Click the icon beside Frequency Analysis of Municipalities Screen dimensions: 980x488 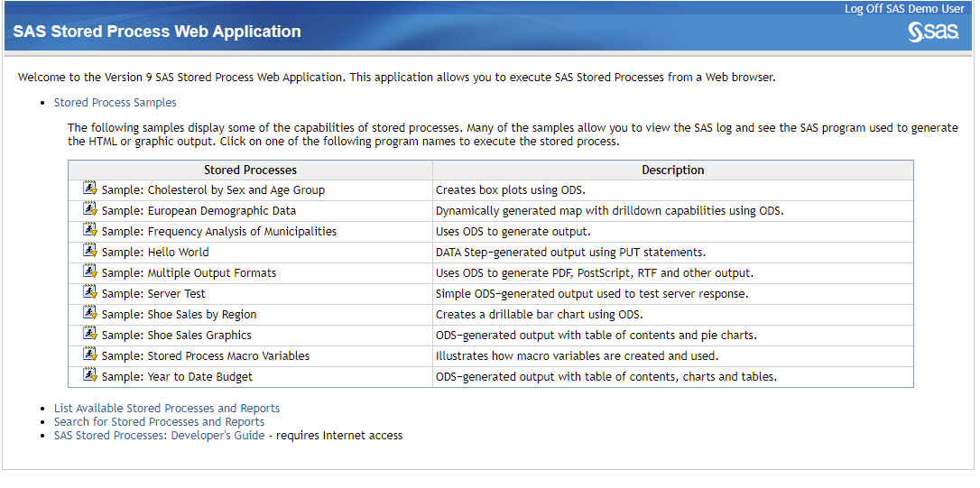(89, 230)
